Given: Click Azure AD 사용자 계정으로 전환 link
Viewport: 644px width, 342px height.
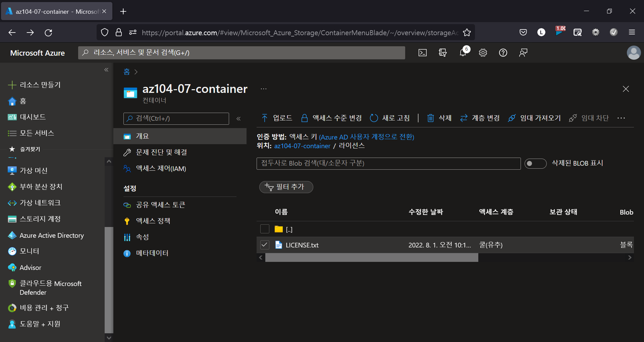Looking at the screenshot, I should [366, 137].
